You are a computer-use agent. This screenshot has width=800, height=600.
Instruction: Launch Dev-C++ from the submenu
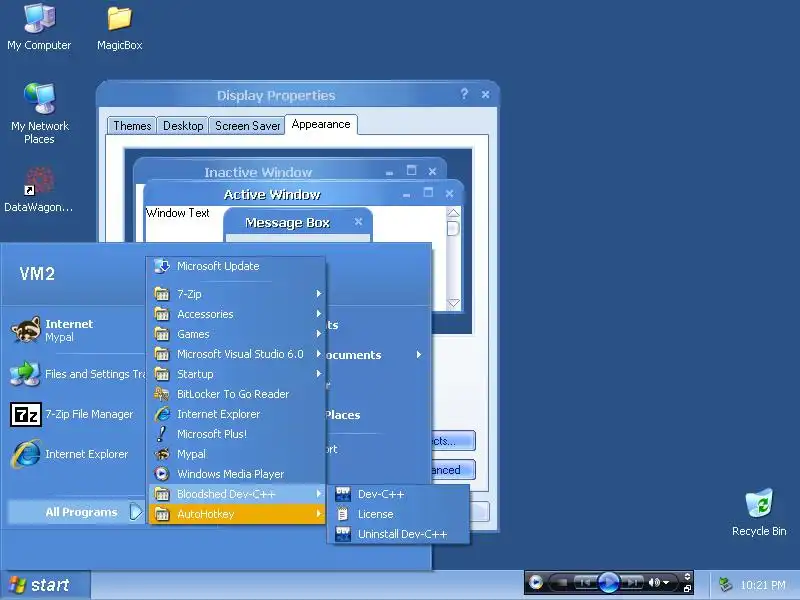pos(398,494)
